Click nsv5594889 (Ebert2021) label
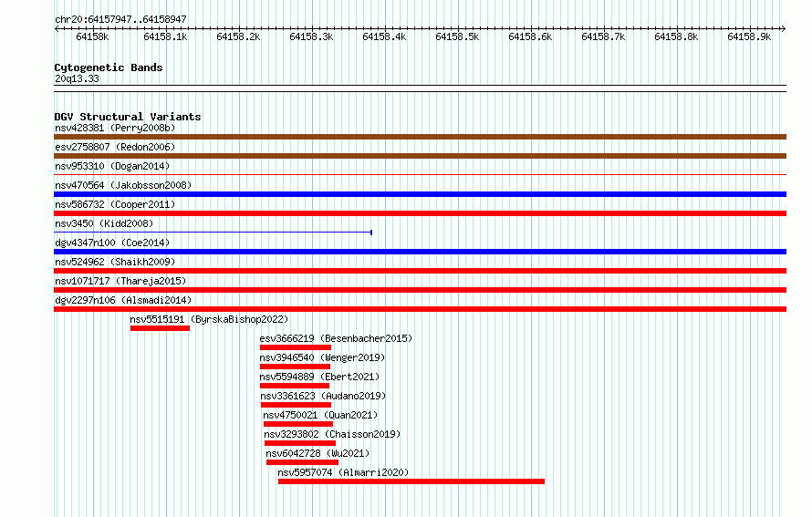Image resolution: width=812 pixels, height=517 pixels. (x=319, y=377)
